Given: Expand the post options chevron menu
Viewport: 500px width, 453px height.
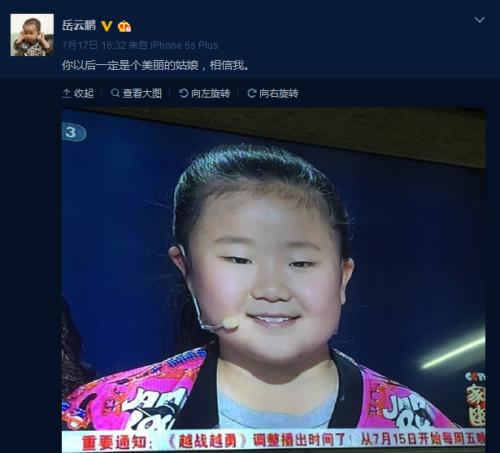Looking at the screenshot, I should click(479, 20).
